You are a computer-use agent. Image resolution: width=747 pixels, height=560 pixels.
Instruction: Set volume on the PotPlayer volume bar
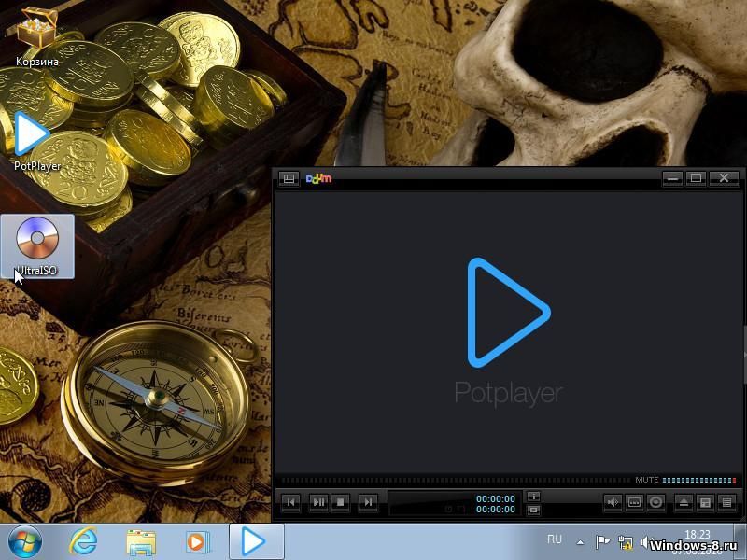(698, 481)
